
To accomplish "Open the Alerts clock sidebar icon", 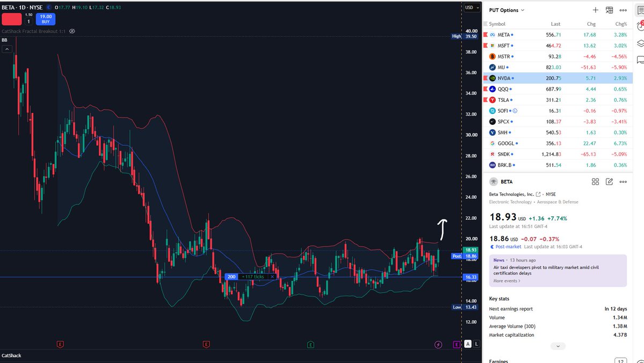I will (640, 26).
